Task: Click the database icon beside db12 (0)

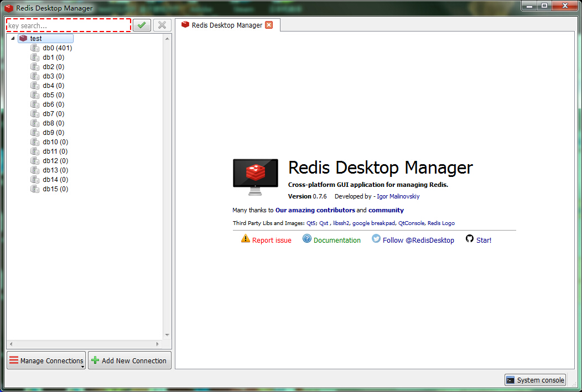Action: (35, 160)
